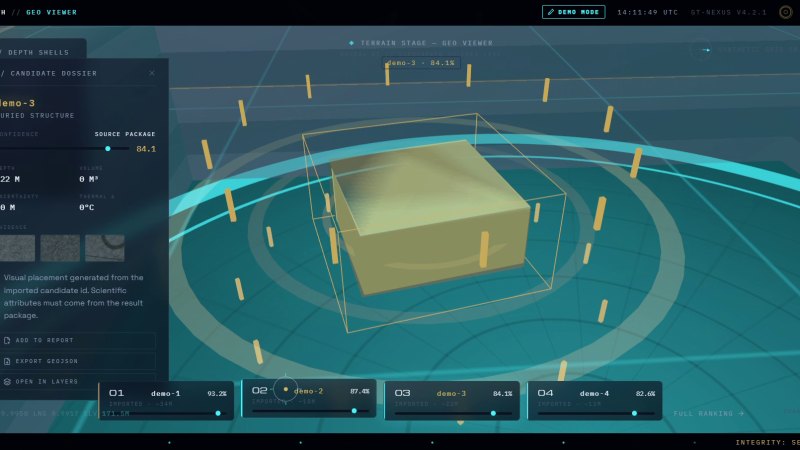Image resolution: width=800 pixels, height=450 pixels.
Task: Select the Candidate Dossier tab header
Action: click(x=54, y=73)
